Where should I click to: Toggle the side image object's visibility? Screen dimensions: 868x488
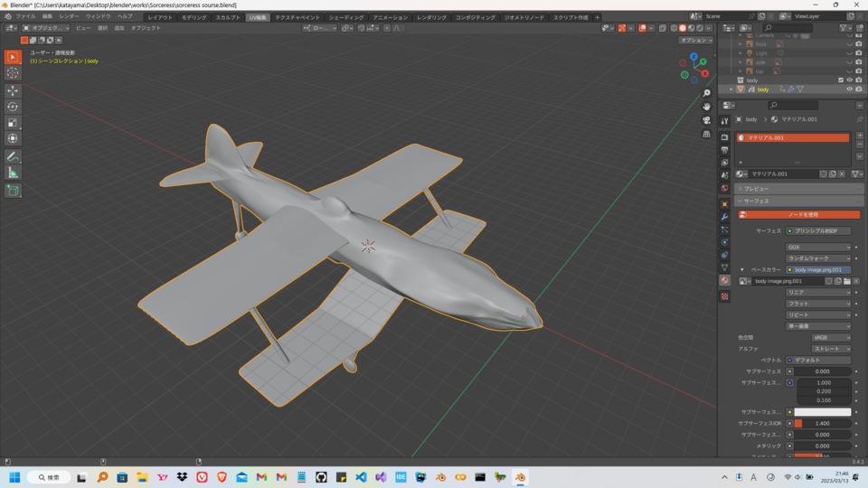pyautogui.click(x=849, y=62)
